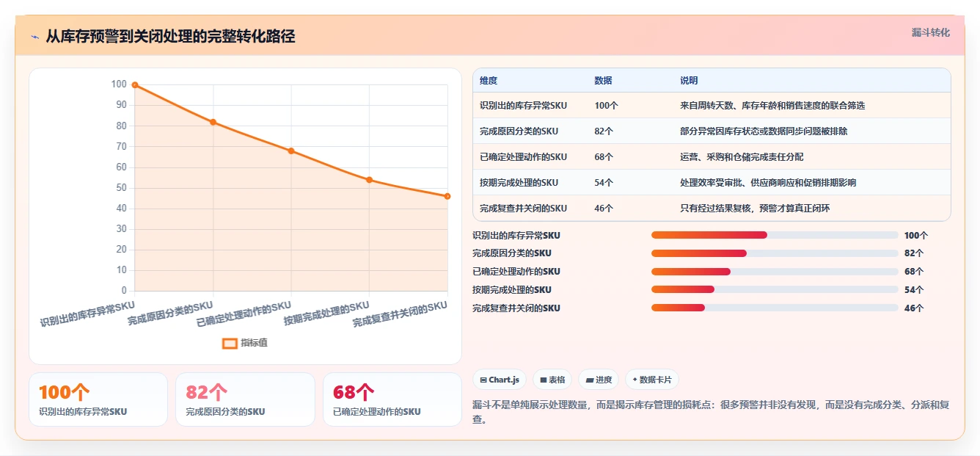Viewport: 980px width, 456px height.
Task: Open the 68个 data card
Action: [x=392, y=399]
